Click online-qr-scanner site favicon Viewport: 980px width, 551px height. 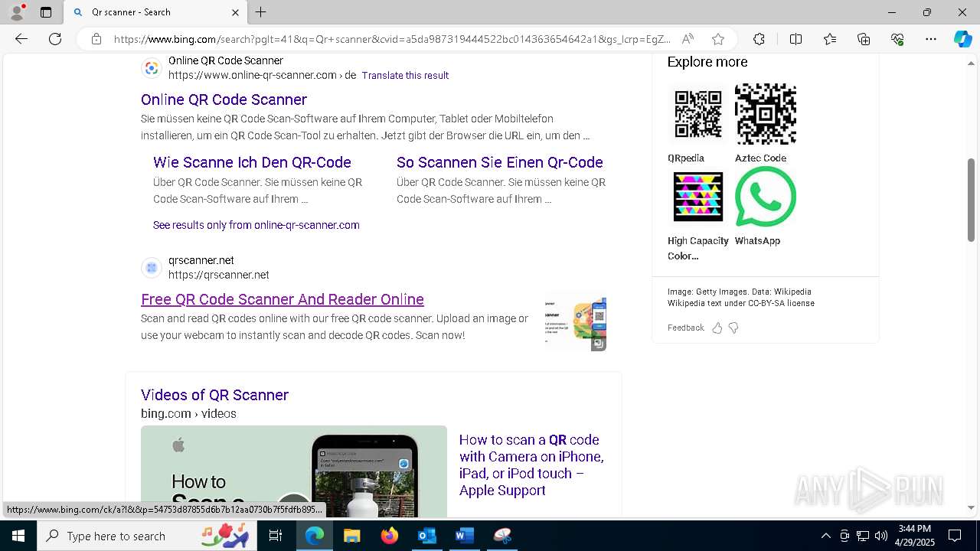point(152,68)
